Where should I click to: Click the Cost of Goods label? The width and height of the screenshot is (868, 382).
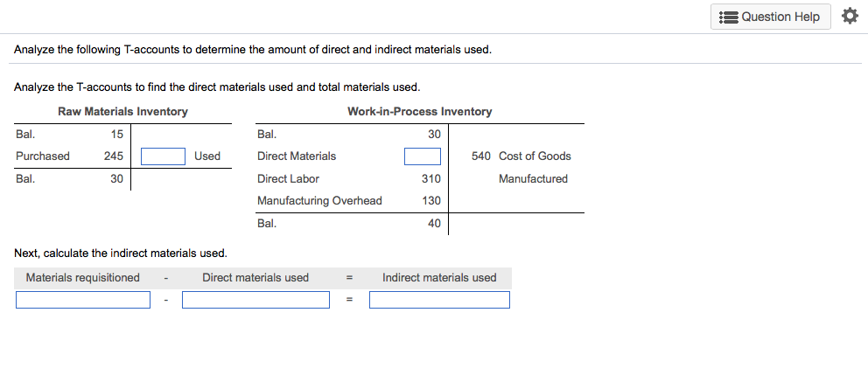point(535,156)
